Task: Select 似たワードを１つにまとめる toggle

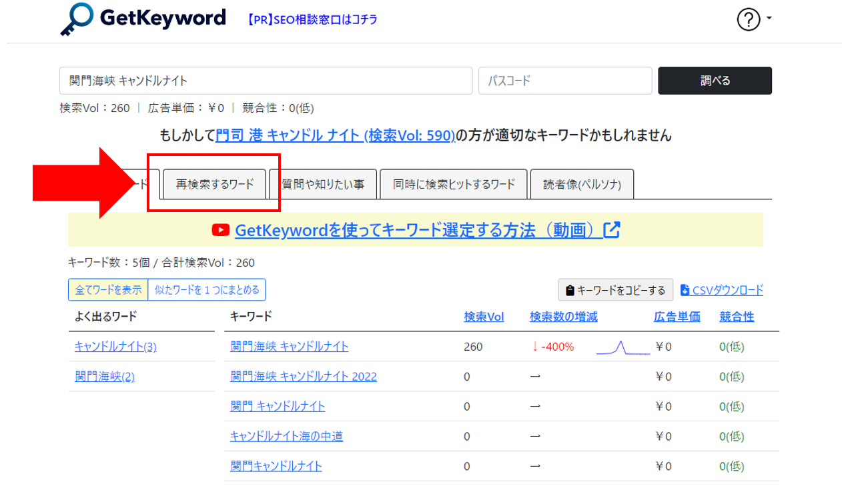Action: [x=207, y=290]
